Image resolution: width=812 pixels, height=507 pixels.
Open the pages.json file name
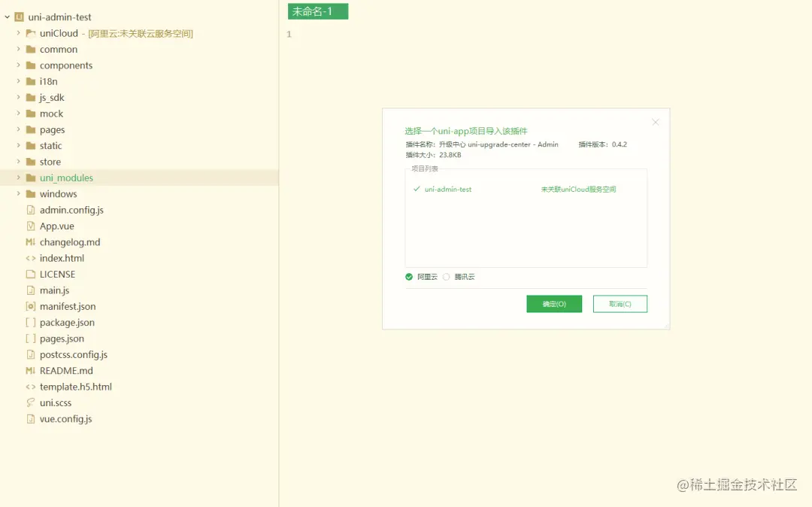[x=62, y=339]
